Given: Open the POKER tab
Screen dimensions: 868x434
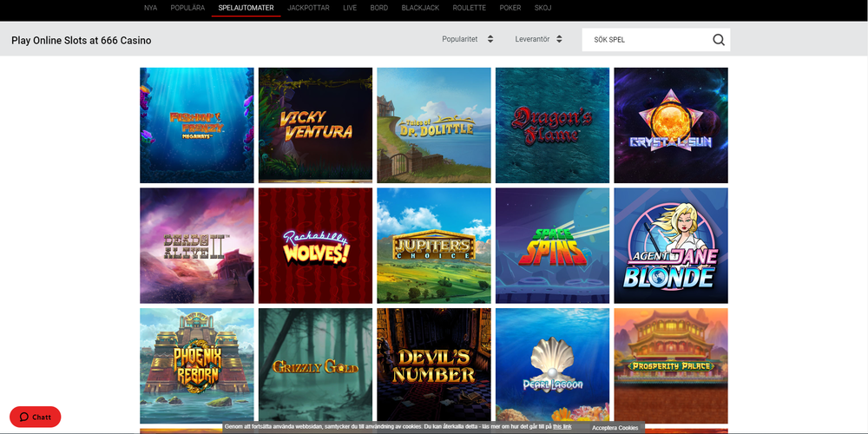Looking at the screenshot, I should point(510,8).
